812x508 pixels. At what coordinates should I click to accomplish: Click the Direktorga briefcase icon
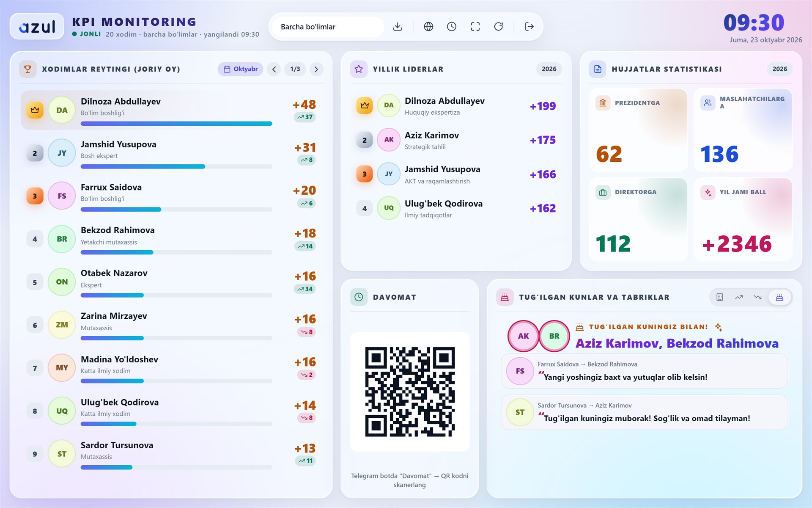pyautogui.click(x=603, y=192)
